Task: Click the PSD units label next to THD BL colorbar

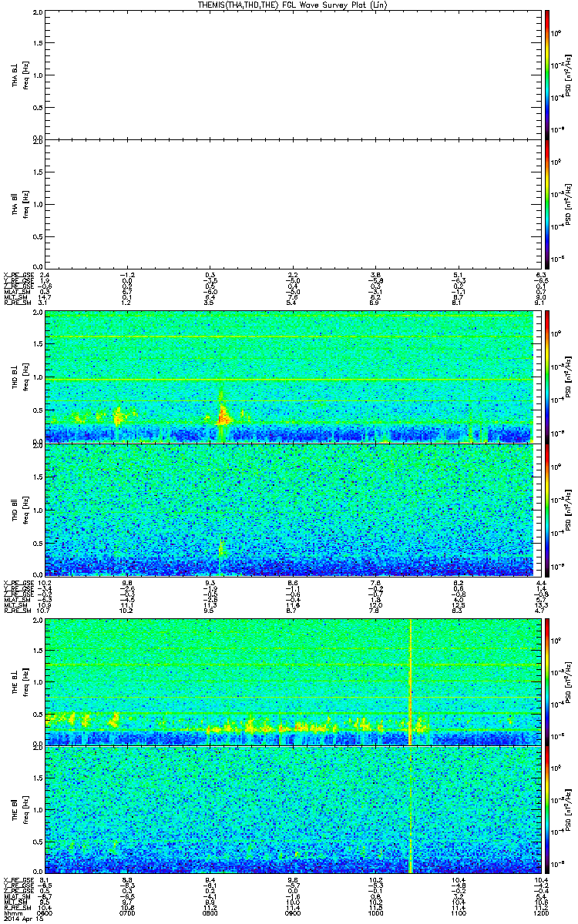Action: [569, 377]
